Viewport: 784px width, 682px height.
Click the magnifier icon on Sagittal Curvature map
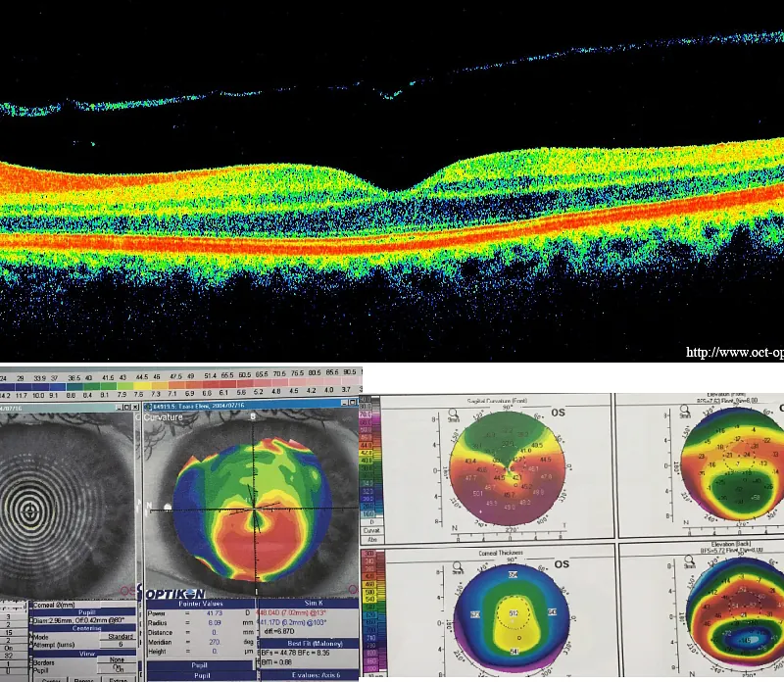(x=453, y=414)
